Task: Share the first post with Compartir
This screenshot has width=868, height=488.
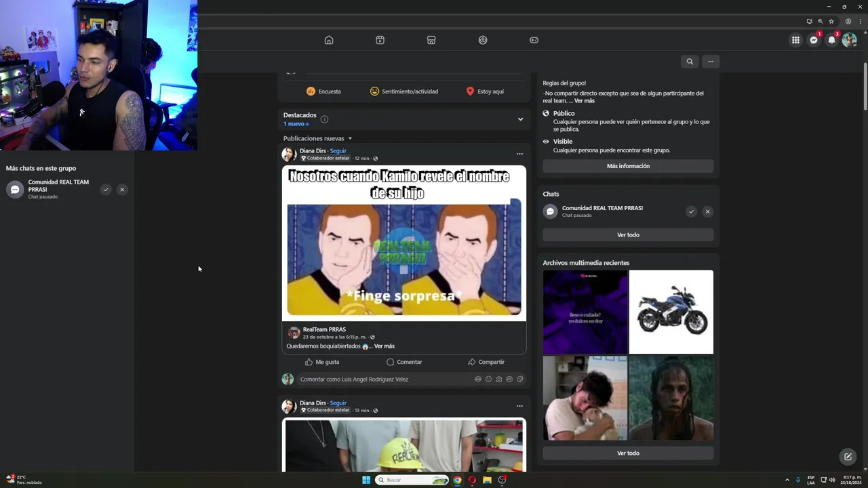Action: click(486, 362)
